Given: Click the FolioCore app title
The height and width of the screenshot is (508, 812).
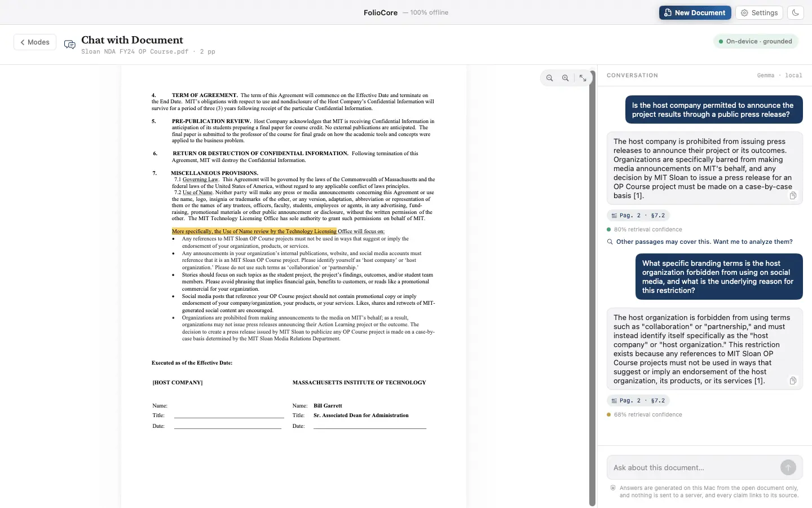Looking at the screenshot, I should 381,12.
